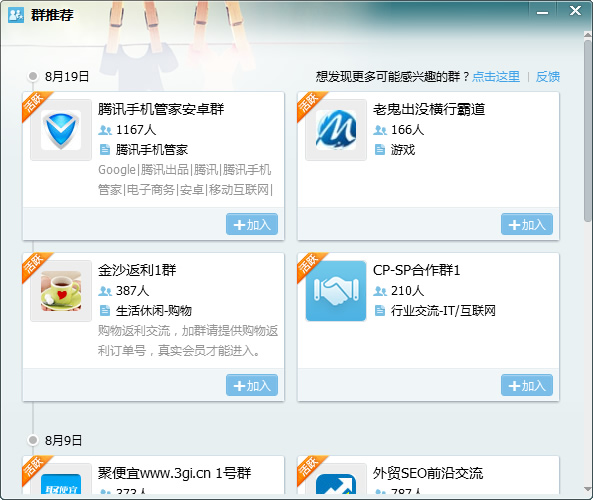
Task: Click tags text starting with Google|腾讯出品
Action: [x=185, y=180]
